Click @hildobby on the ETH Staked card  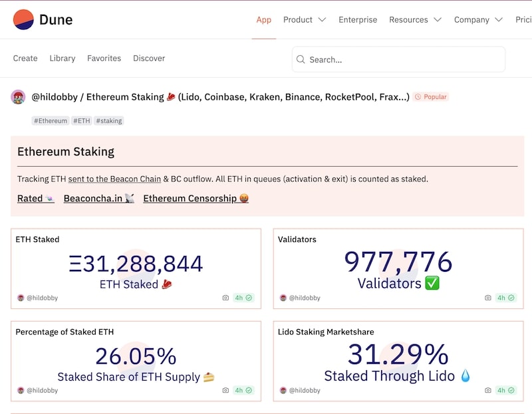tap(42, 298)
